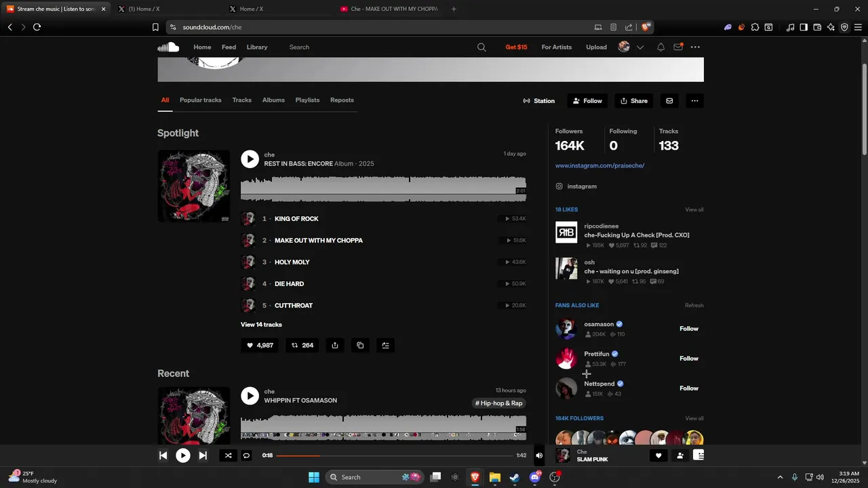Screen dimensions: 868x488
Task: Skip to previous track in player bar
Action: point(163,455)
